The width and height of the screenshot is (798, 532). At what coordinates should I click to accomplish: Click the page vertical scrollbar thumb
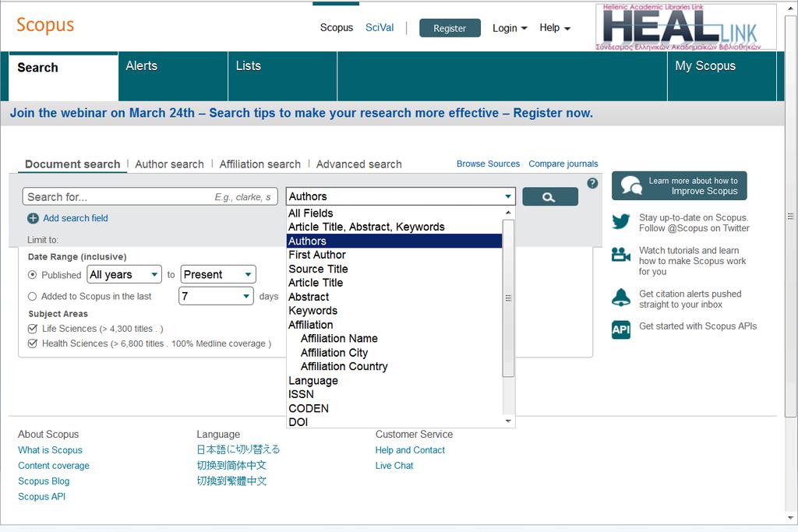790,217
